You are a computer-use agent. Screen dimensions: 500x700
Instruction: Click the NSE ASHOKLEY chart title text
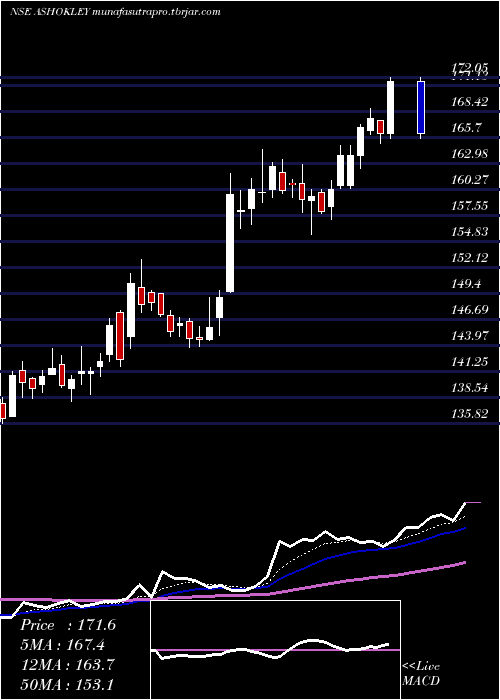click(115, 12)
